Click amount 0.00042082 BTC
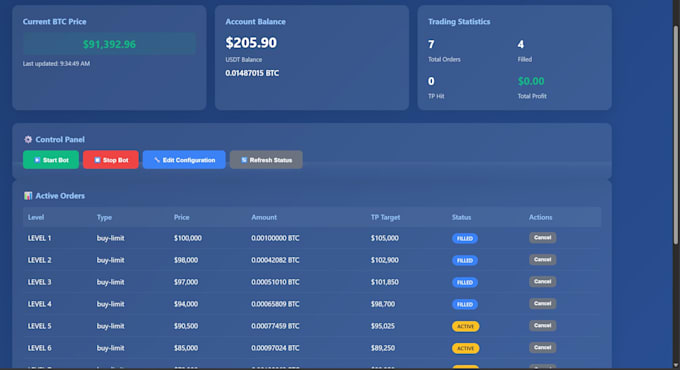 pyautogui.click(x=275, y=260)
